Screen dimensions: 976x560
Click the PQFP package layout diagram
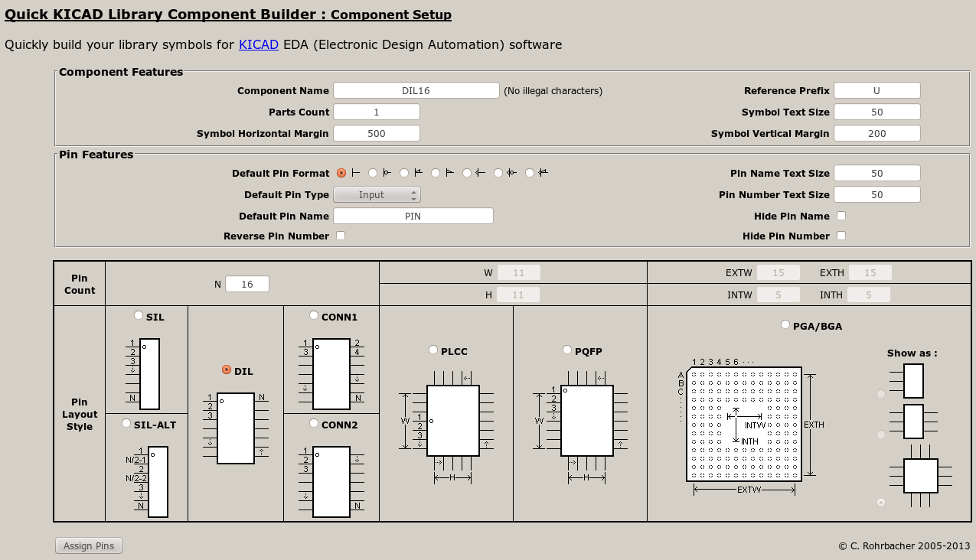click(586, 421)
